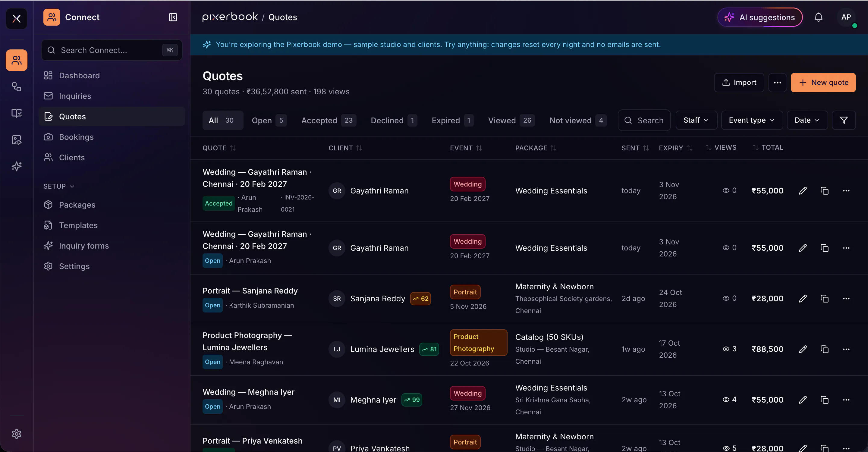Open the workflow icon in left rail
The height and width of the screenshot is (452, 868).
point(17,87)
